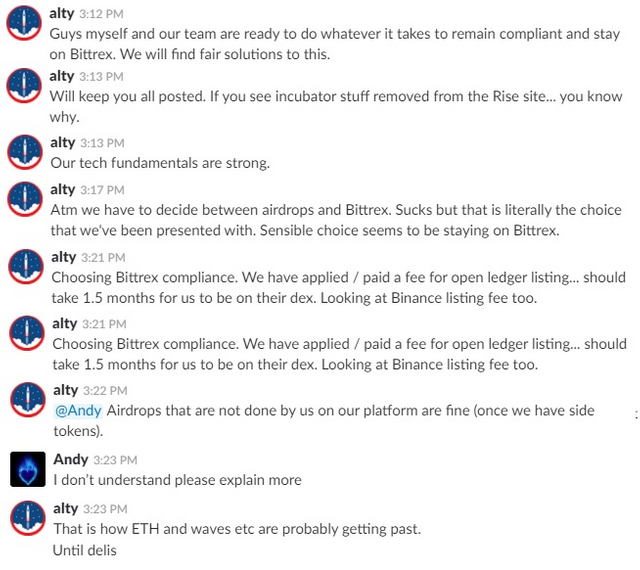The image size is (640, 570).
Task: Click alty's rocket avatar at 3:12 PM
Action: tap(24, 23)
